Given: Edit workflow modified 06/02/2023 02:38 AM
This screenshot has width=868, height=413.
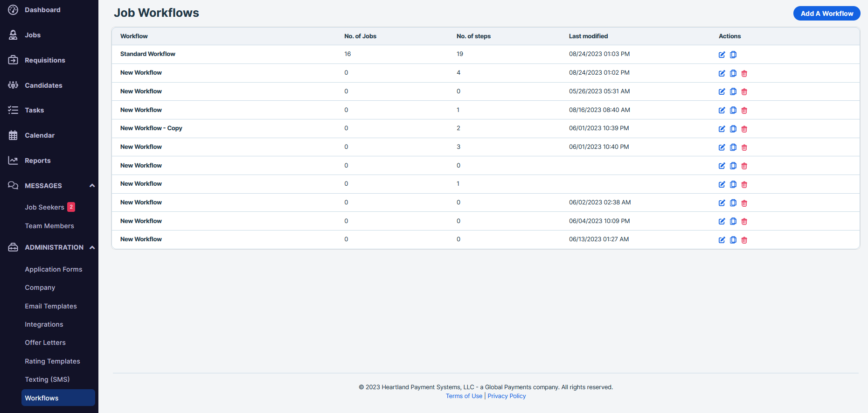Looking at the screenshot, I should tap(722, 203).
